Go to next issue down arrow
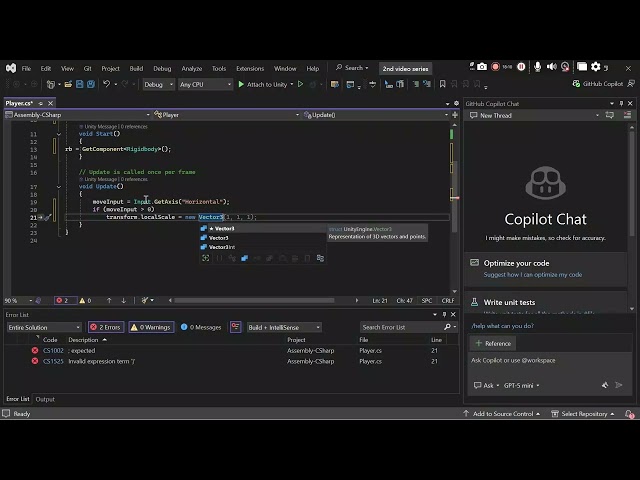Image resolution: width=640 pixels, height=480 pixels. click(x=123, y=300)
